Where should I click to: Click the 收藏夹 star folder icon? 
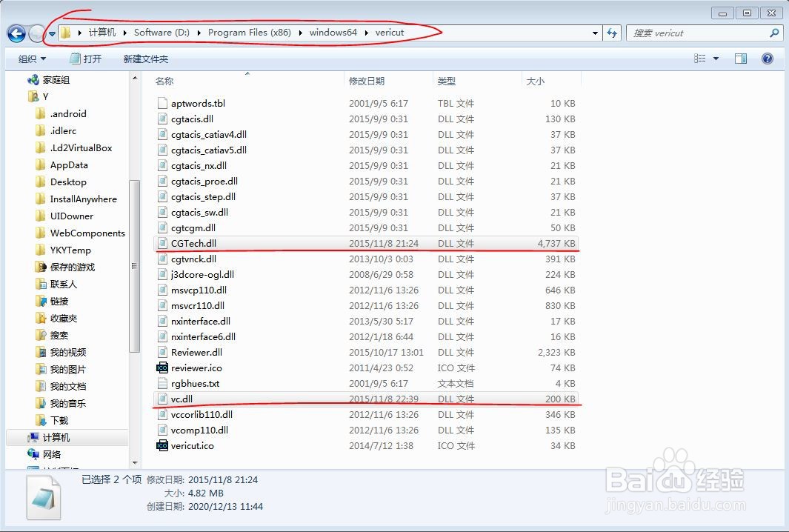tap(41, 319)
